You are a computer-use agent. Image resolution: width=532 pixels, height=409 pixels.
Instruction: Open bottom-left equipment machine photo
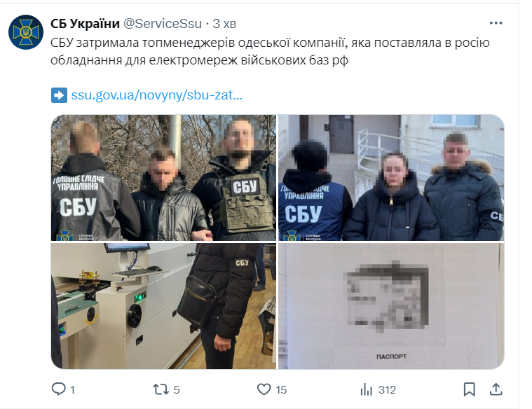pyautogui.click(x=163, y=306)
